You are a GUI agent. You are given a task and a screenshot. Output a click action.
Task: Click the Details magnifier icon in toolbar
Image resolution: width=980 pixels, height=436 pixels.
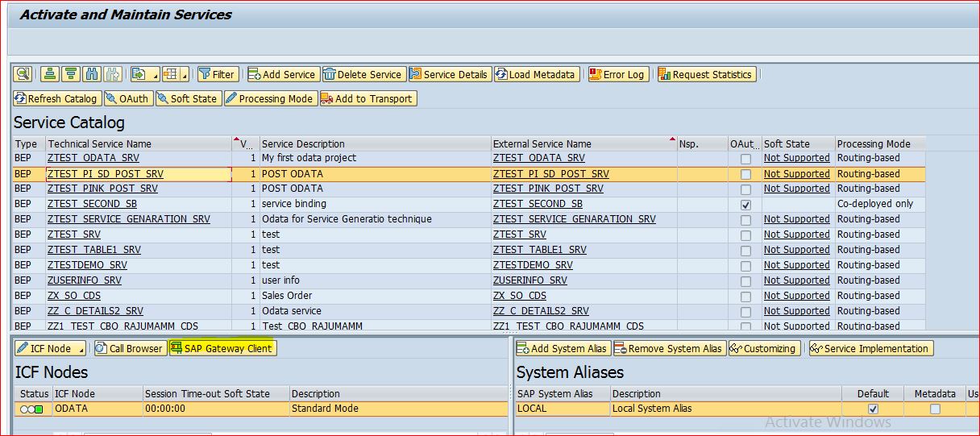coord(23,74)
